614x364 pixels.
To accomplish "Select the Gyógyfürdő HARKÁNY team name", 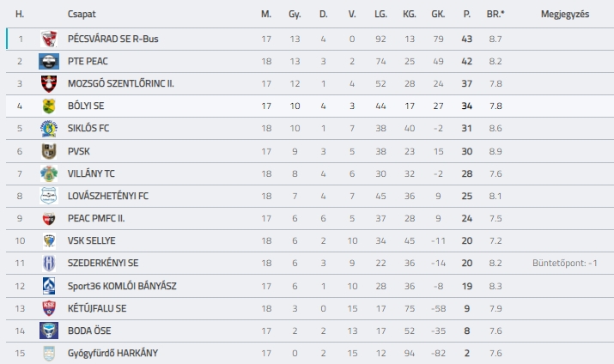I will click(x=112, y=353).
